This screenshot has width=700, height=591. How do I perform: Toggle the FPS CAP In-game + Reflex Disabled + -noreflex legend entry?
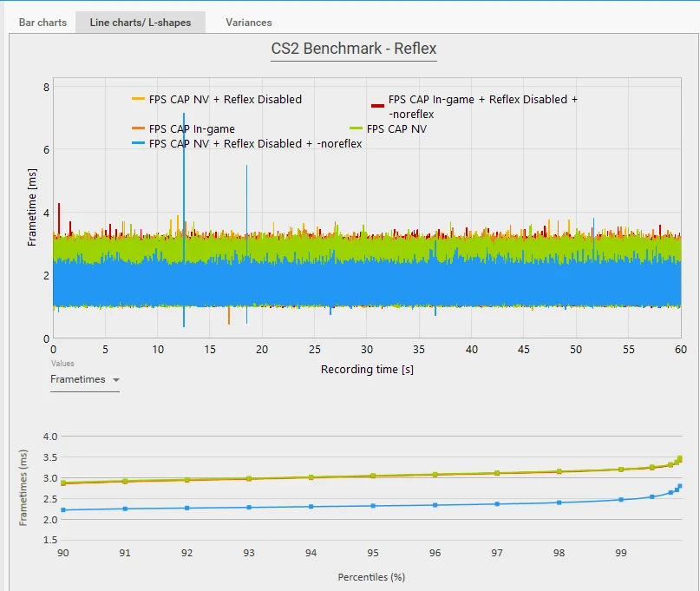tap(474, 107)
